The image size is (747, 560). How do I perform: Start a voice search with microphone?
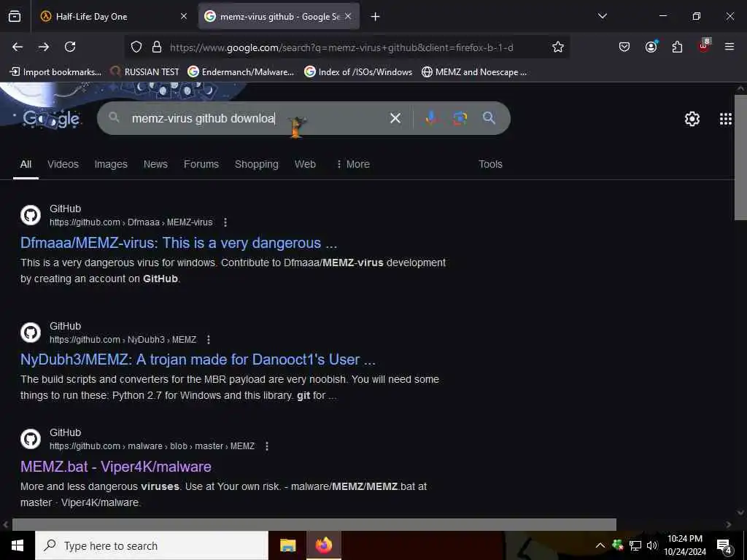click(431, 118)
